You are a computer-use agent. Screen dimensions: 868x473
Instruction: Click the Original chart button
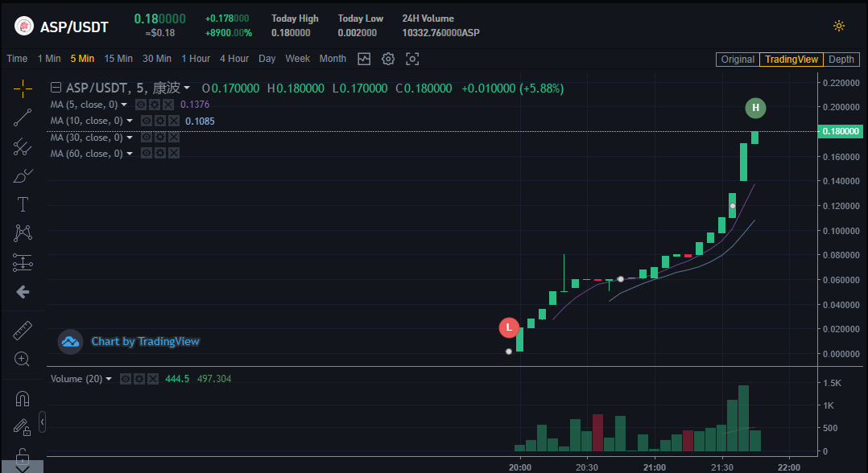[738, 60]
